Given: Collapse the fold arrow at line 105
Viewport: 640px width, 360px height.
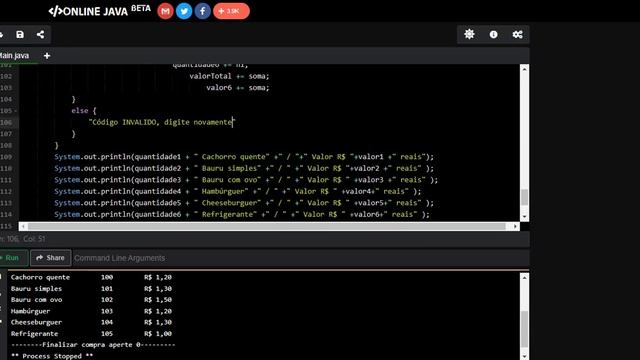Looking at the screenshot, I should [16, 111].
